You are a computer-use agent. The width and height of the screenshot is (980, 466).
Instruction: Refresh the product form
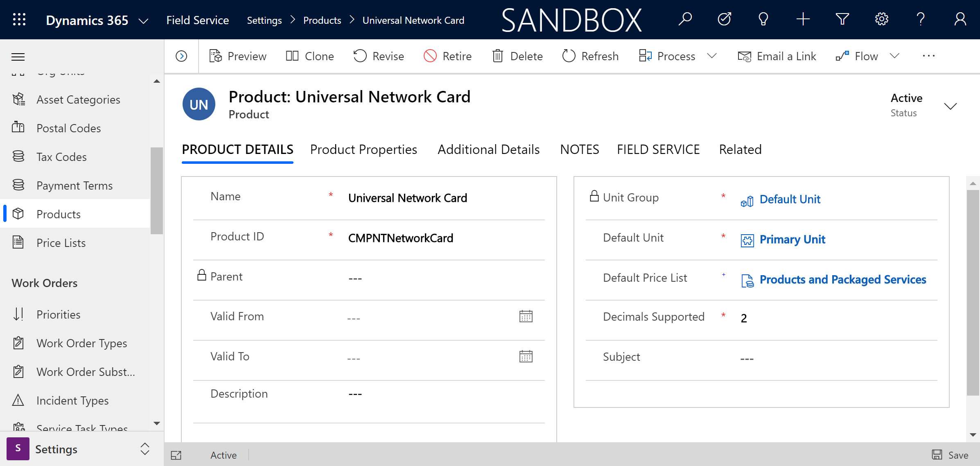tap(590, 56)
